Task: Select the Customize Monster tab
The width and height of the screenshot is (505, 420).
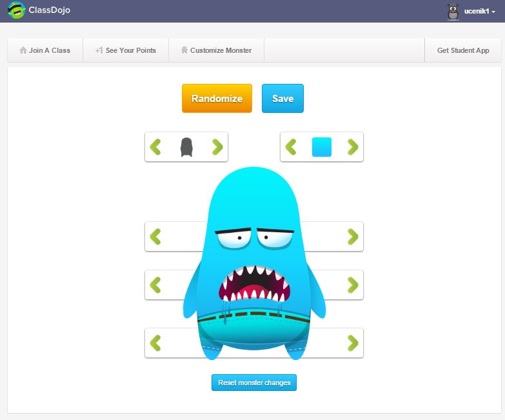Action: [x=216, y=50]
